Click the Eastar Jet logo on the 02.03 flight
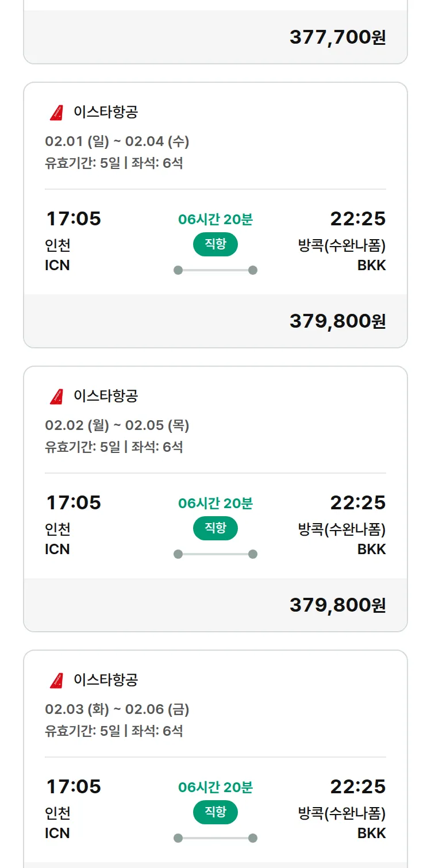Viewport: 431px width, 868px height. (56, 681)
